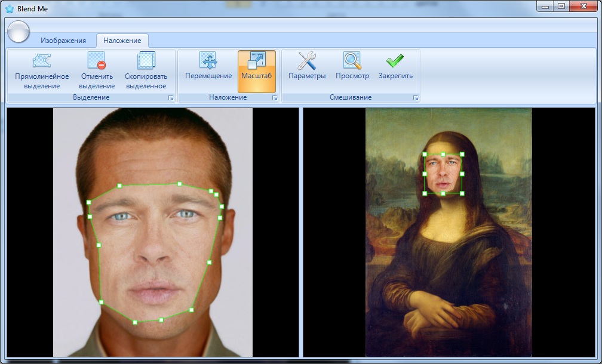Select the Наложение ribbon tab
602x364 pixels.
122,41
